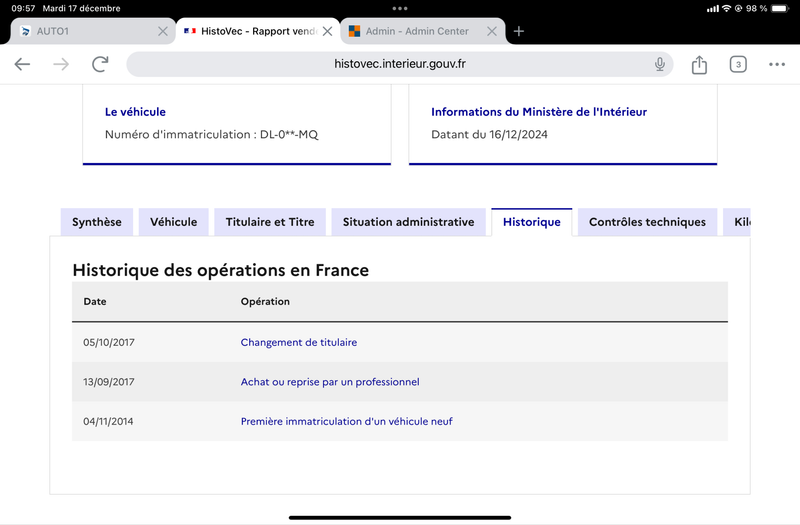The image size is (800, 525).
Task: Close the Admin Center tab
Action: pos(492,31)
